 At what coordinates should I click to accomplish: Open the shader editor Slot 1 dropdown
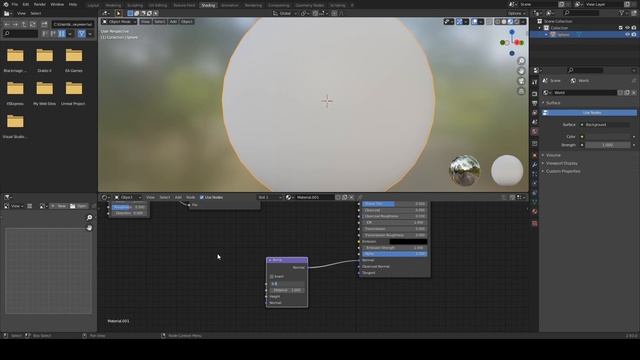270,198
